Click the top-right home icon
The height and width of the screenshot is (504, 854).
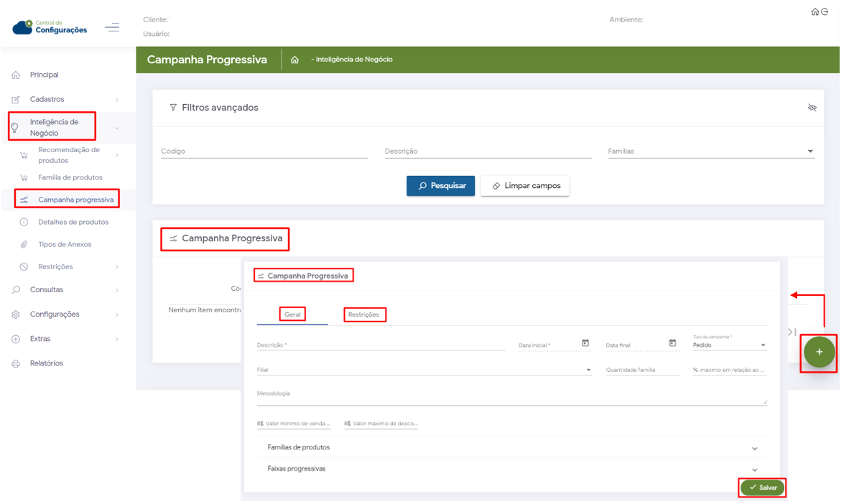pyautogui.click(x=814, y=11)
